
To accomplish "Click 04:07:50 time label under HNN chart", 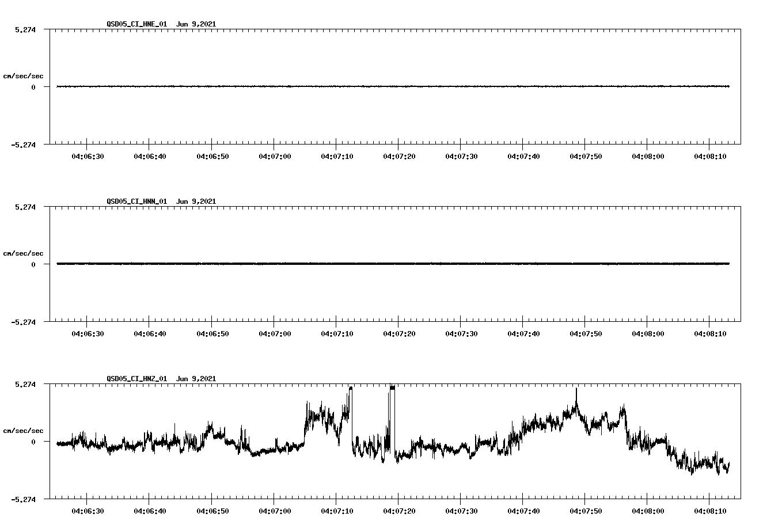I will [586, 334].
